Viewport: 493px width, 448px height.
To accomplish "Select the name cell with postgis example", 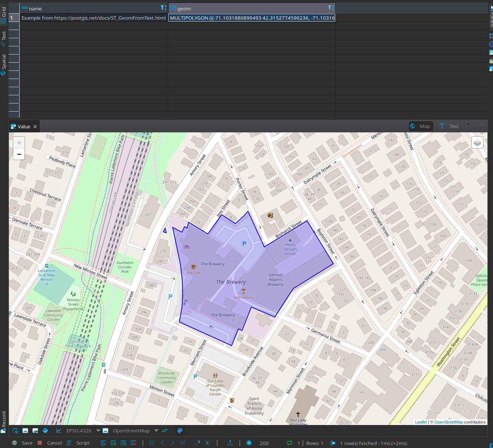I will tap(94, 18).
